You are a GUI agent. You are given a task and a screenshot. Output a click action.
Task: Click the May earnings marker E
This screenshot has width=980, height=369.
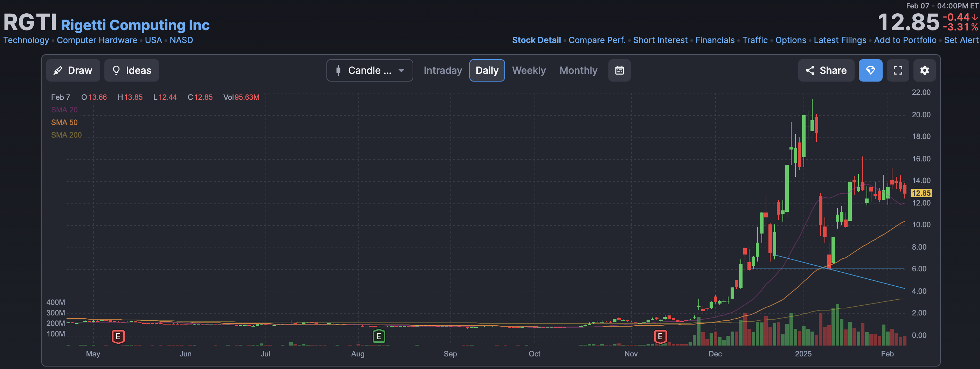click(118, 336)
